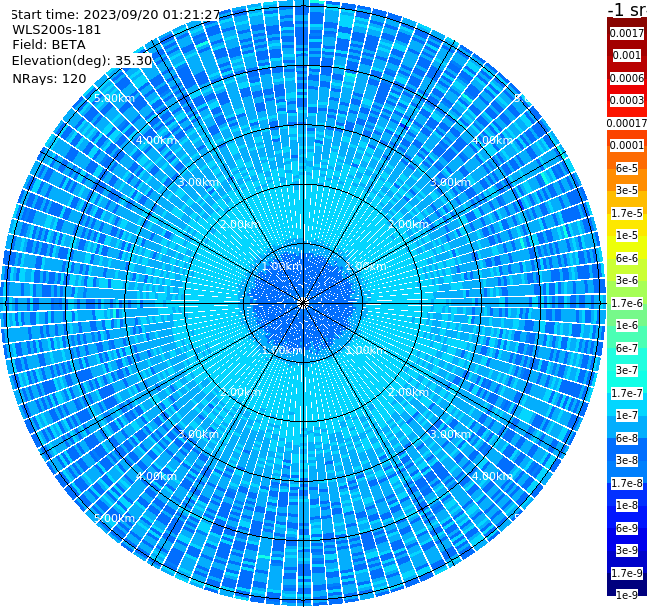
Task: Click the 6e-9 colorbar label
Action: coord(627,528)
